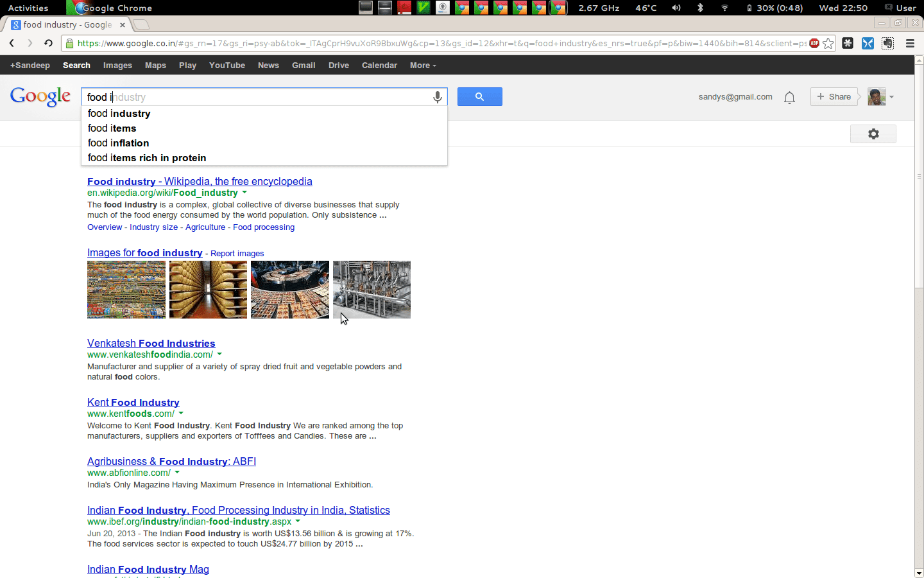Open the More dropdown in the Google bar
Screen dimensions: 924x578
click(423, 66)
